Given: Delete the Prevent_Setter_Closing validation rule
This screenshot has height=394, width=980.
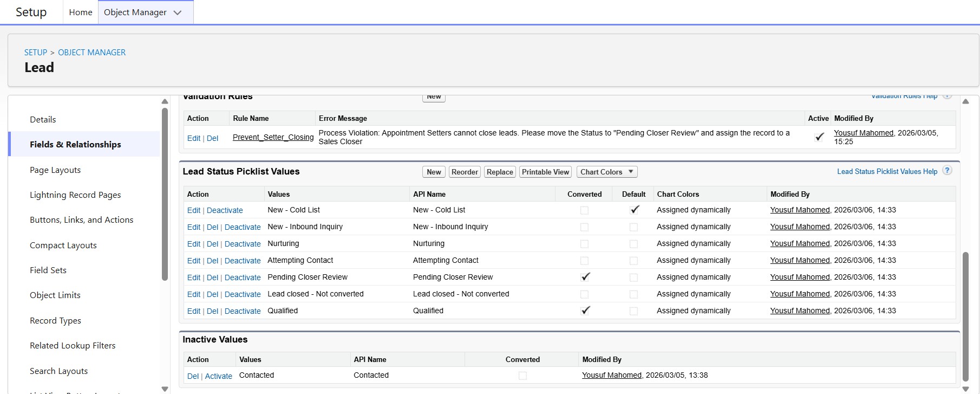Looking at the screenshot, I should coord(212,138).
